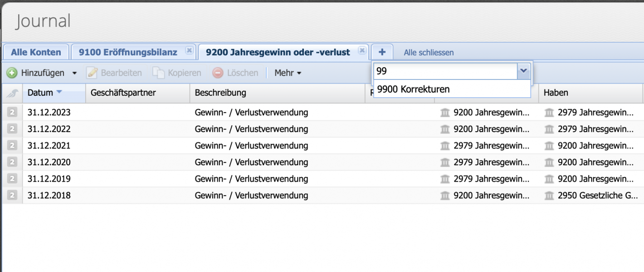Open a new account tab with the plus icon

coord(382,51)
